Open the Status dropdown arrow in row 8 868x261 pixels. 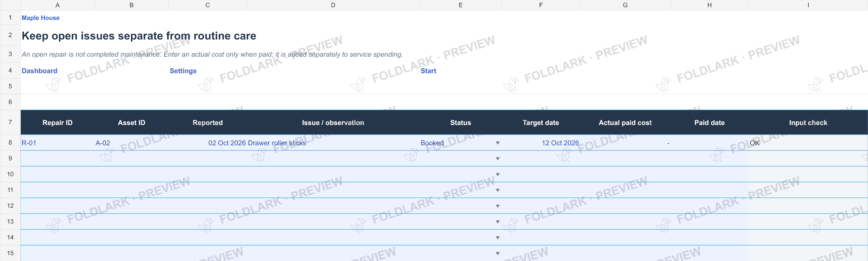pyautogui.click(x=497, y=143)
